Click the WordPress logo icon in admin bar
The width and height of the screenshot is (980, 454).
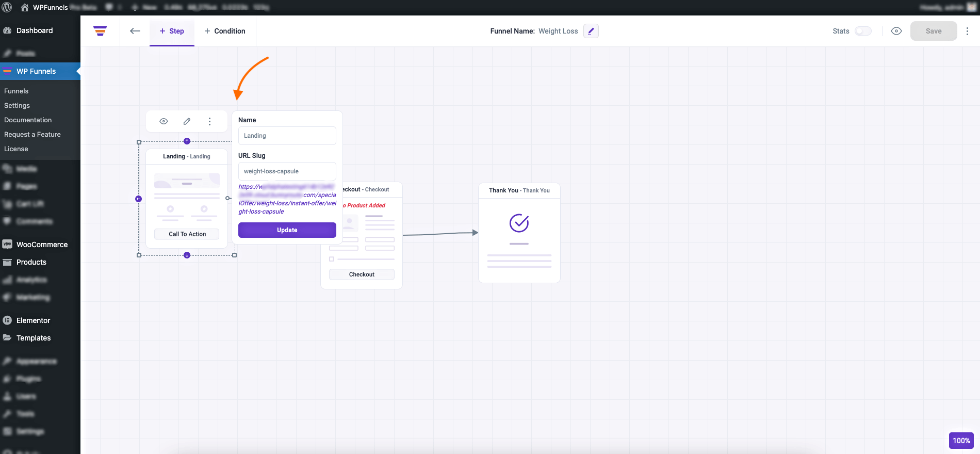[7, 7]
